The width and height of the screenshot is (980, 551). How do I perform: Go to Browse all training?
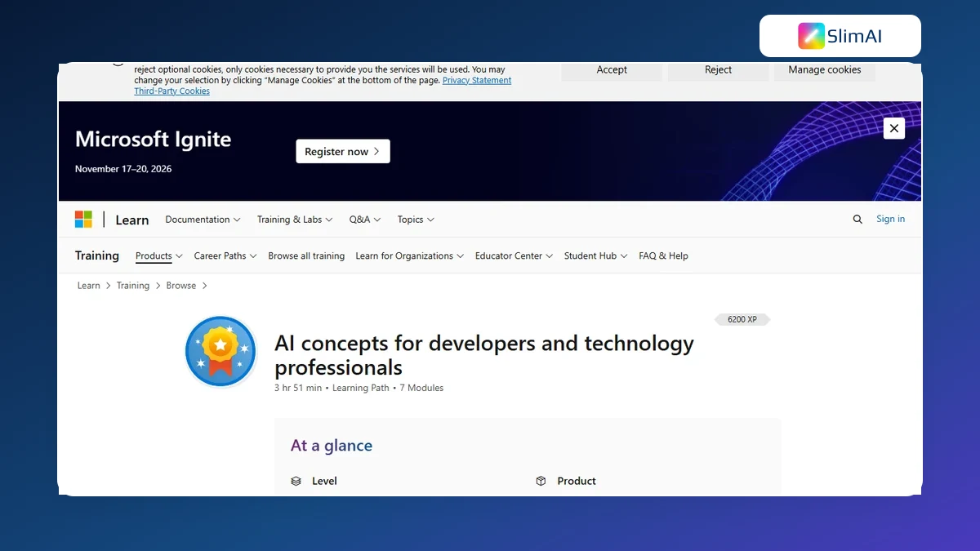(306, 256)
